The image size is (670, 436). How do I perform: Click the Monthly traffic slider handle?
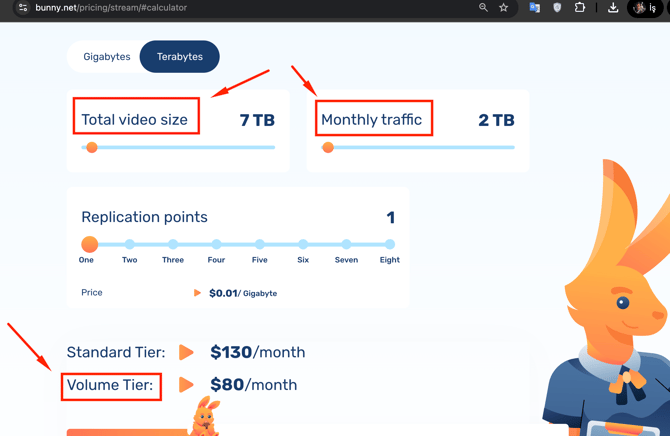(x=328, y=148)
